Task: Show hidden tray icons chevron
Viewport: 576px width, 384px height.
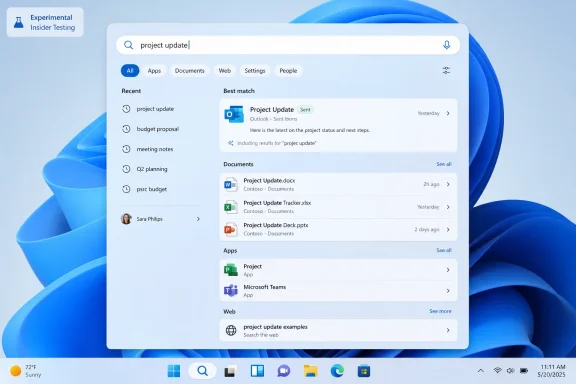Action: pos(480,371)
